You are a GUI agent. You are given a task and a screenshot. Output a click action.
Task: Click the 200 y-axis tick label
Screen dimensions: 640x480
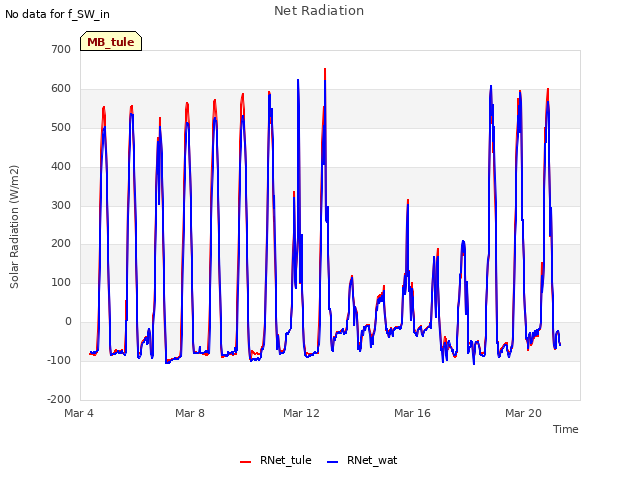coord(61,244)
